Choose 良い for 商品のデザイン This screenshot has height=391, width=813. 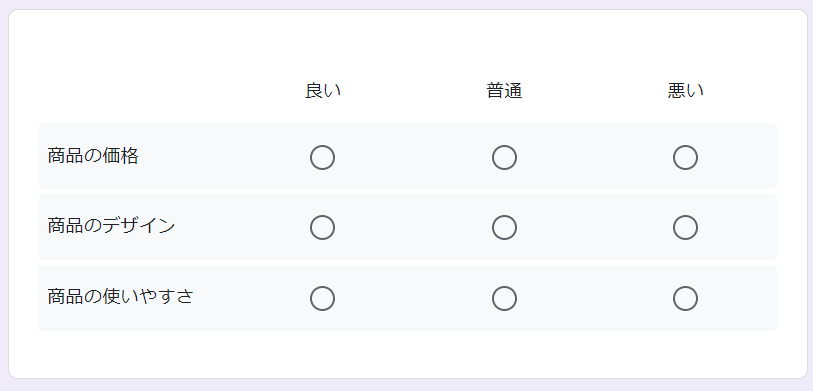pos(322,228)
